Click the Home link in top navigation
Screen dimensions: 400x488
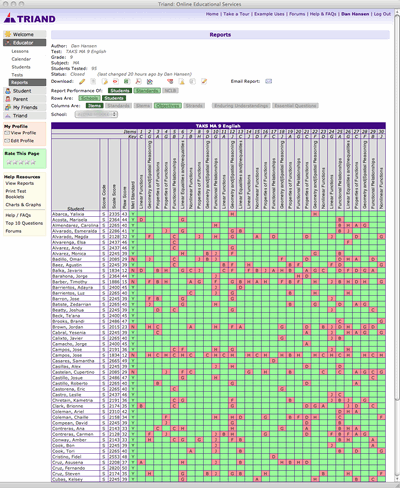pyautogui.click(x=212, y=14)
